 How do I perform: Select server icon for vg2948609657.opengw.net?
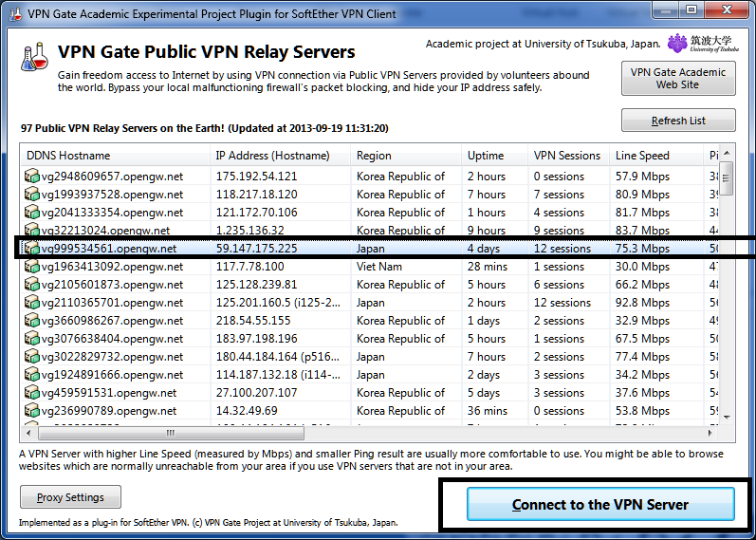click(x=32, y=177)
